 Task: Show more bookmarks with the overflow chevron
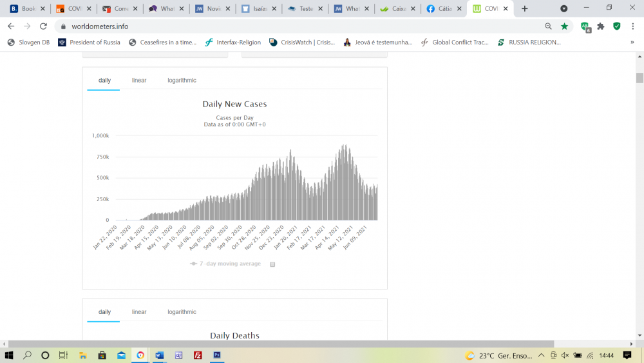click(632, 43)
